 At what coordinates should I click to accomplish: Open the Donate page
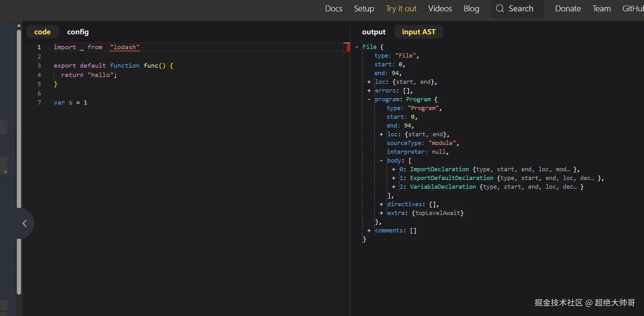(568, 9)
